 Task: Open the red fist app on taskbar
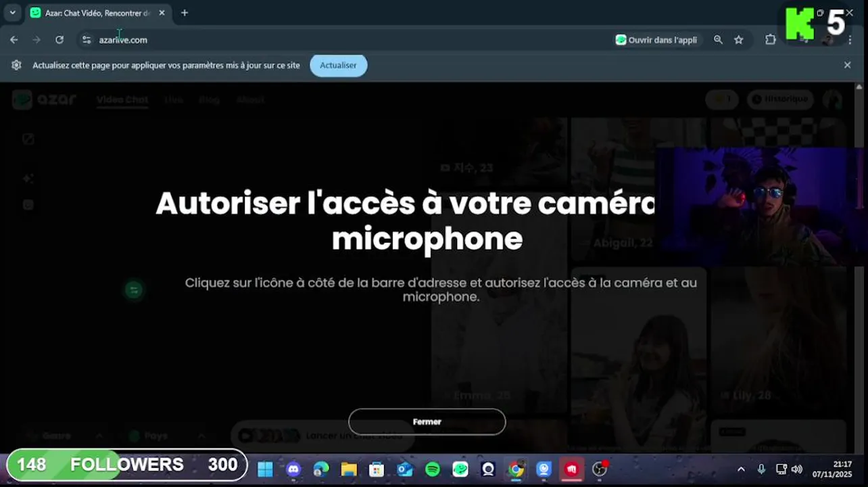pyautogui.click(x=572, y=469)
